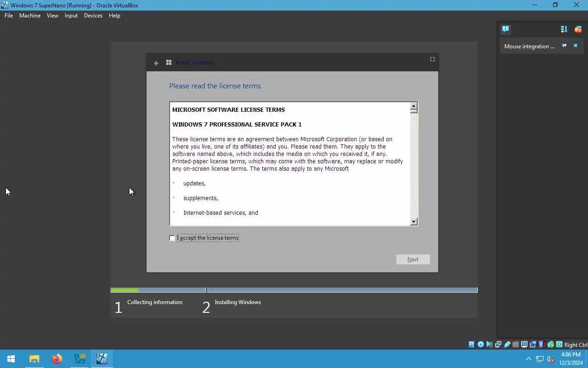This screenshot has width=588, height=368.
Task: Open the Input menu
Action: click(71, 15)
